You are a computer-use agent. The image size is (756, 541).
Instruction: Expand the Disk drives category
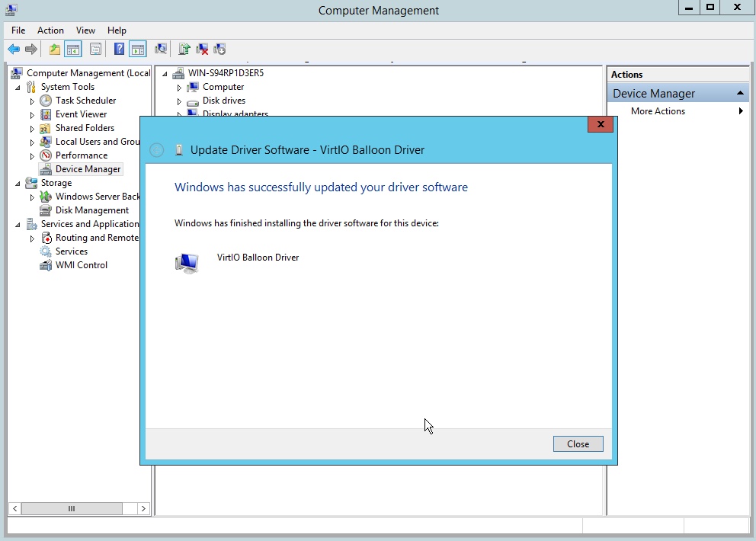point(179,101)
